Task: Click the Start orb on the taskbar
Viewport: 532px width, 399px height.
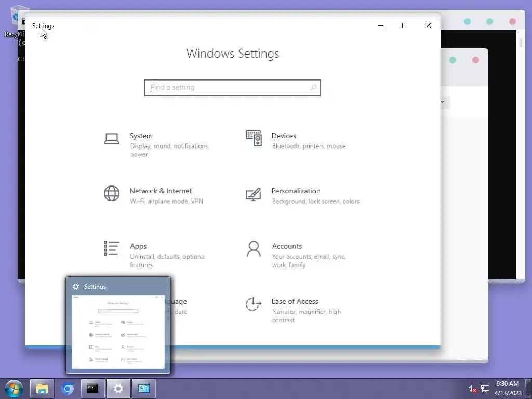Action: (14, 389)
